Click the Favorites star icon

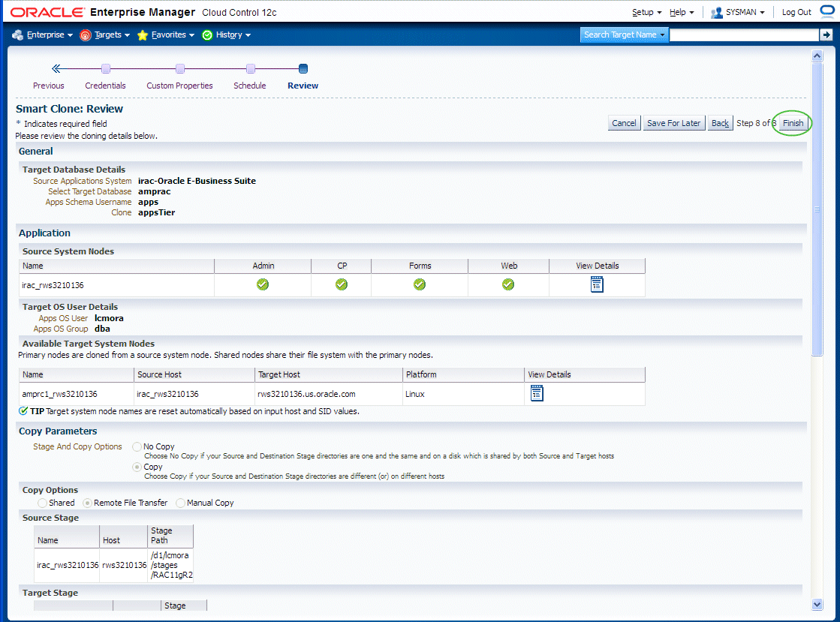pos(143,35)
